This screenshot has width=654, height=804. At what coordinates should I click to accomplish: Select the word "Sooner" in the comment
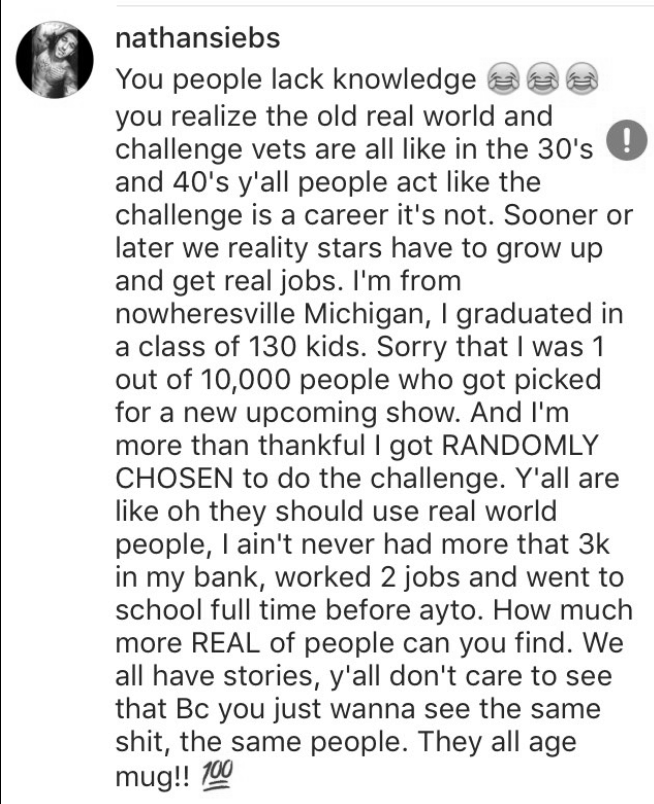pos(550,215)
